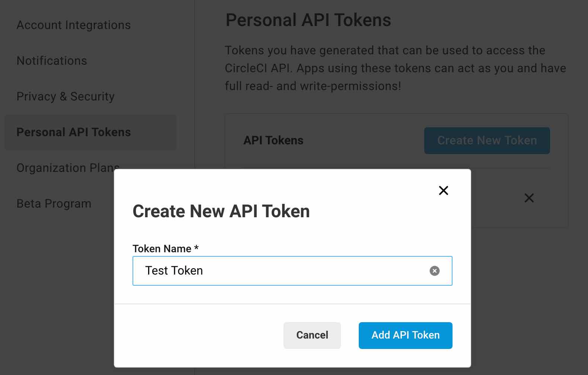Click the highlighted Personal API Tokens sidebar entry
This screenshot has height=375, width=588.
pos(74,132)
